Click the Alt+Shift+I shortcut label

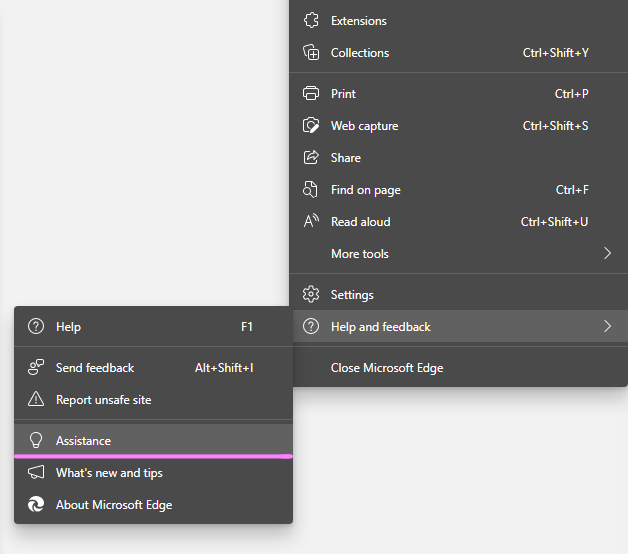click(224, 368)
